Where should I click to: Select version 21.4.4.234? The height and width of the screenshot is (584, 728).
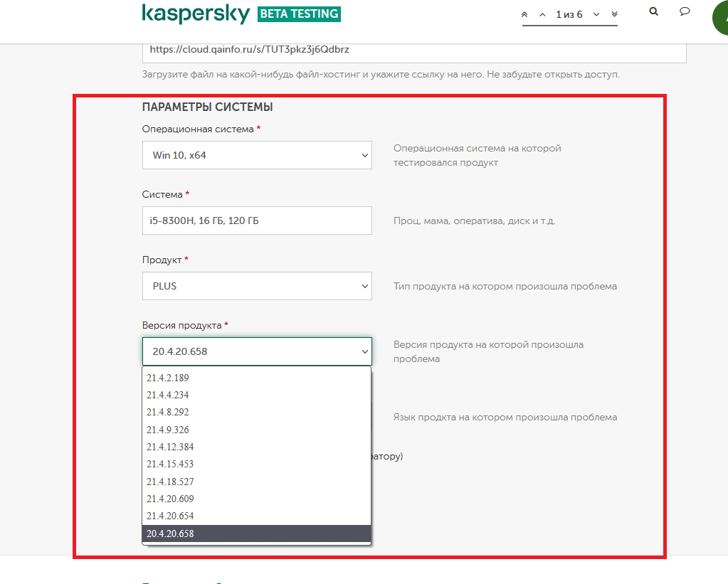click(x=257, y=395)
